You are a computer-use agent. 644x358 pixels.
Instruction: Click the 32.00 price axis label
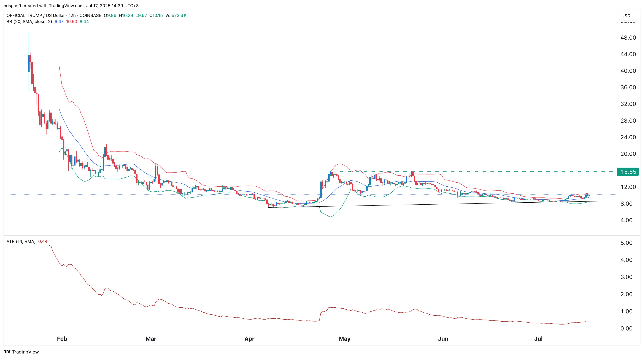(x=628, y=104)
